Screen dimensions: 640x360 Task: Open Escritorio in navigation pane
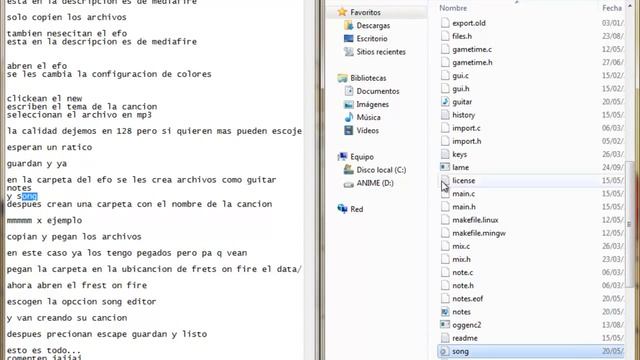pos(372,38)
